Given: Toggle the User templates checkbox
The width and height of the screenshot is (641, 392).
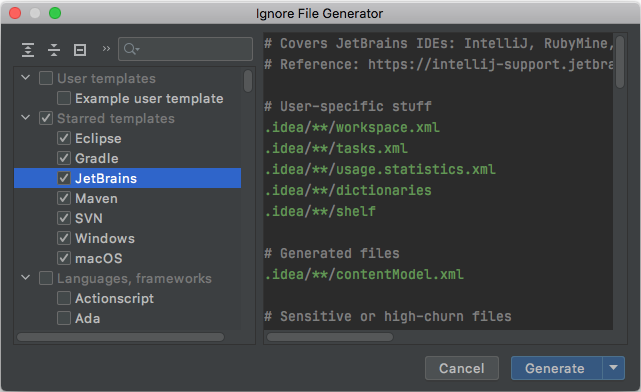Looking at the screenshot, I should (x=46, y=78).
